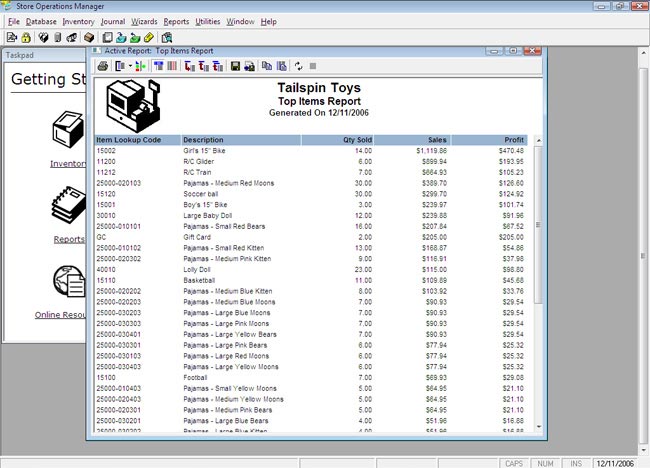
Task: Click the Inventory box icon in Taskpad
Action: coord(68,129)
